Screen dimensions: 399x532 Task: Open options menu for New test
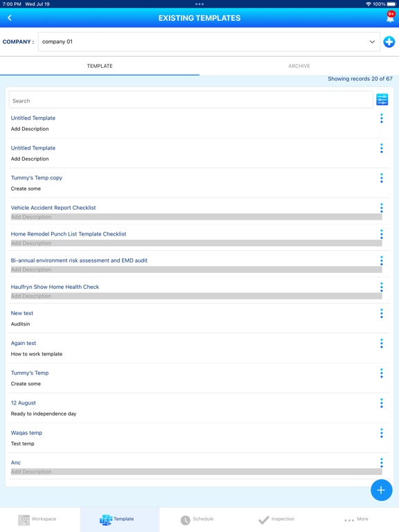click(x=382, y=314)
